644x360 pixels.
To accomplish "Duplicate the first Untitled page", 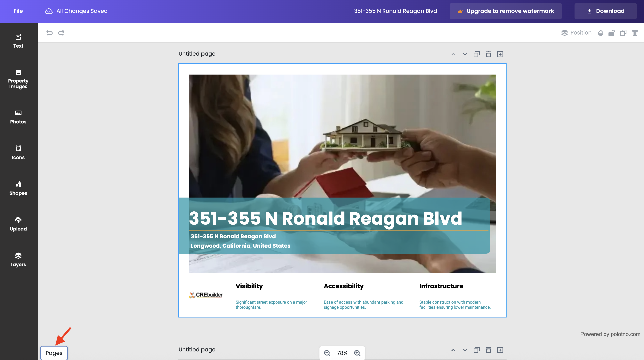I will point(477,54).
